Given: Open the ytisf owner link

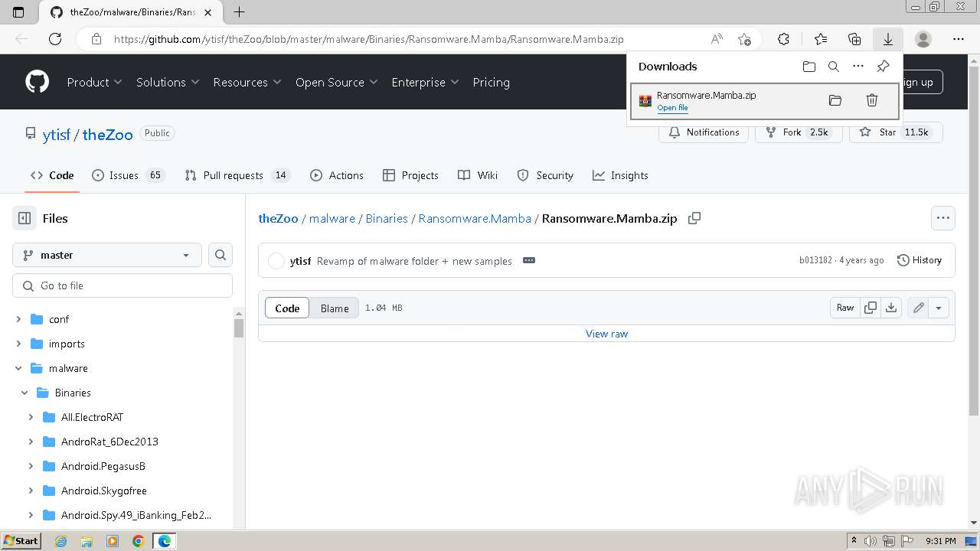Looking at the screenshot, I should pyautogui.click(x=57, y=135).
